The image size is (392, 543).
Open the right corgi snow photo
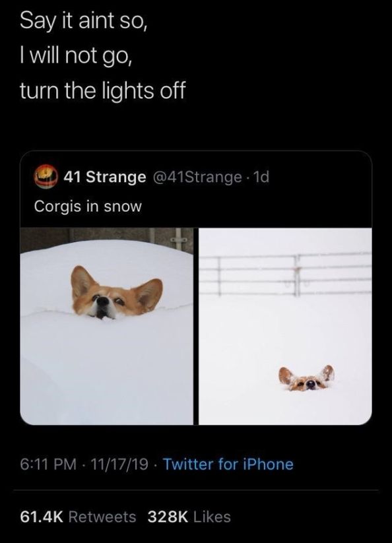[x=285, y=326]
